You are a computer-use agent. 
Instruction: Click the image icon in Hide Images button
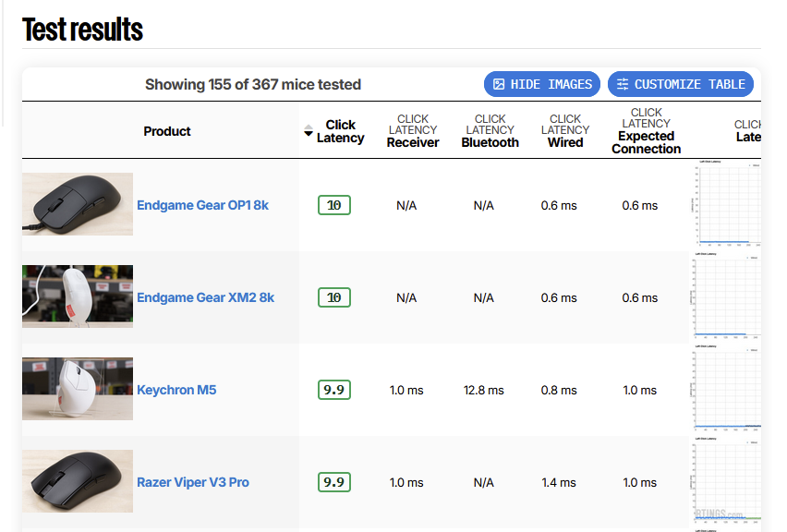pyautogui.click(x=499, y=84)
